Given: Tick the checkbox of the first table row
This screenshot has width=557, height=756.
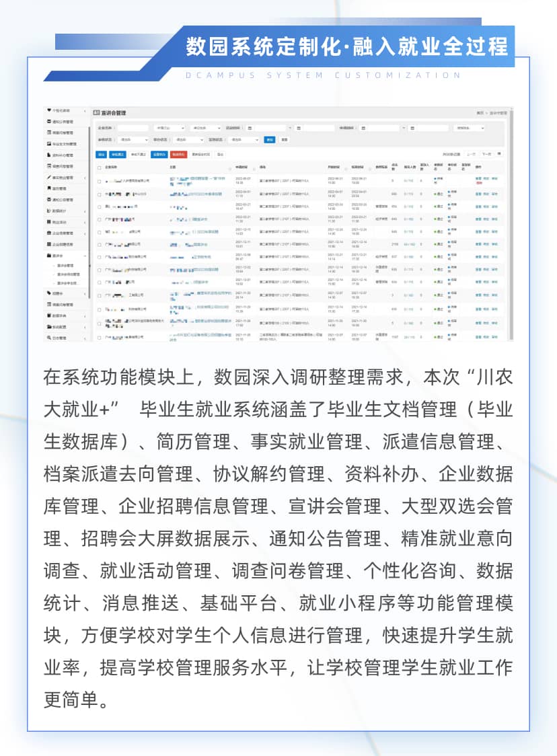Looking at the screenshot, I should tap(100, 182).
